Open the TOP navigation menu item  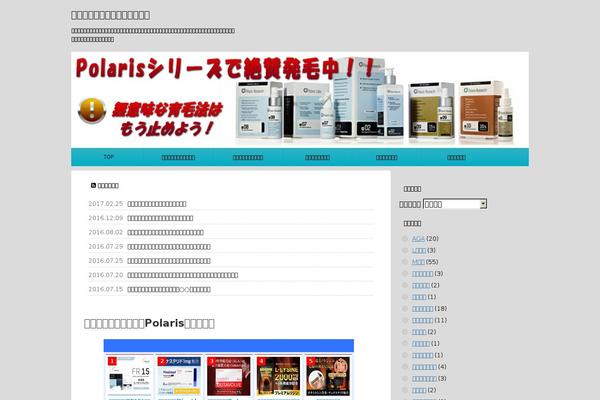pos(109,157)
